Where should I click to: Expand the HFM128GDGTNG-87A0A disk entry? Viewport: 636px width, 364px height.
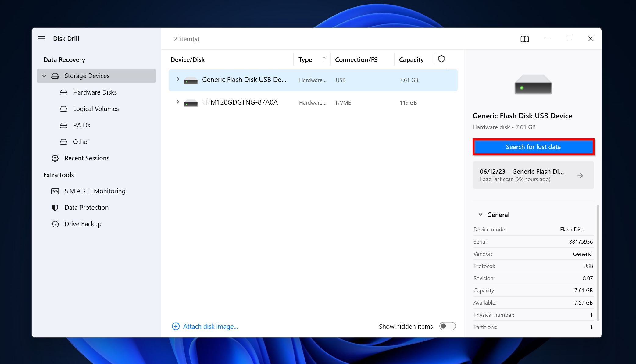pyautogui.click(x=178, y=102)
